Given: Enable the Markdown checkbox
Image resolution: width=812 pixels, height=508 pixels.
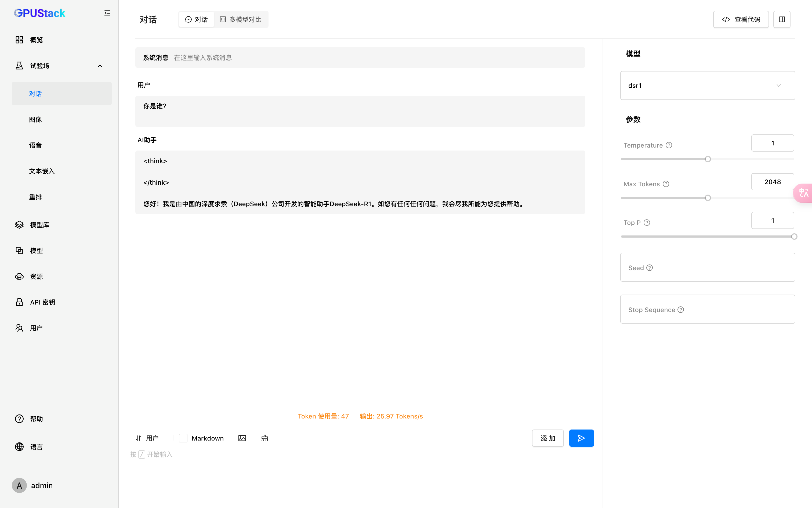Looking at the screenshot, I should [x=183, y=438].
